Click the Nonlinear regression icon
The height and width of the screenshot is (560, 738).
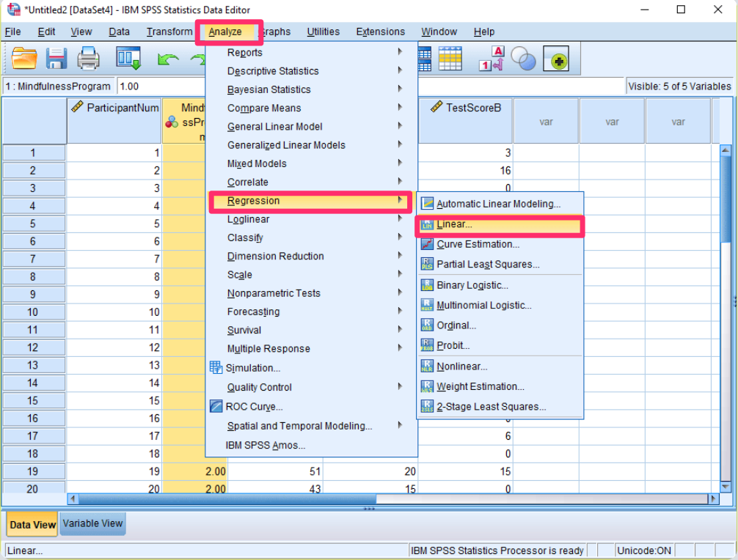point(427,366)
